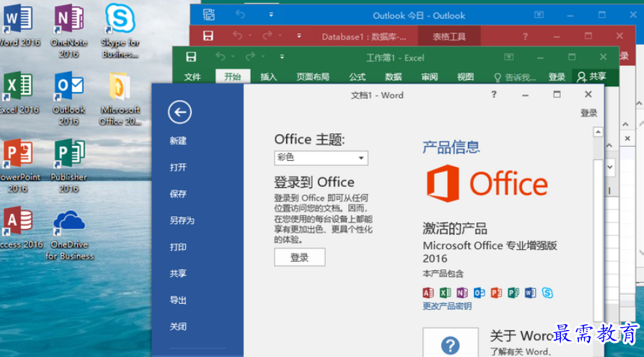
Task: Click the redo arrow in Access title bar
Action: point(267,36)
